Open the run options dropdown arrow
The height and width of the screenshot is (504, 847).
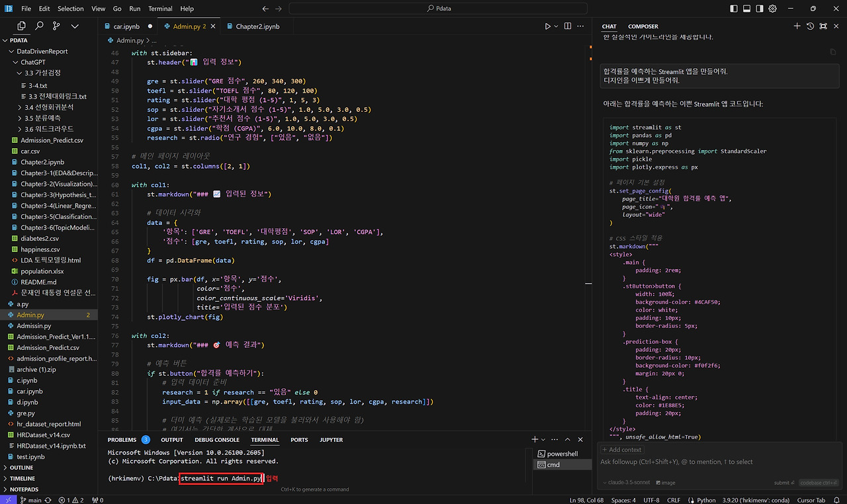pyautogui.click(x=557, y=26)
